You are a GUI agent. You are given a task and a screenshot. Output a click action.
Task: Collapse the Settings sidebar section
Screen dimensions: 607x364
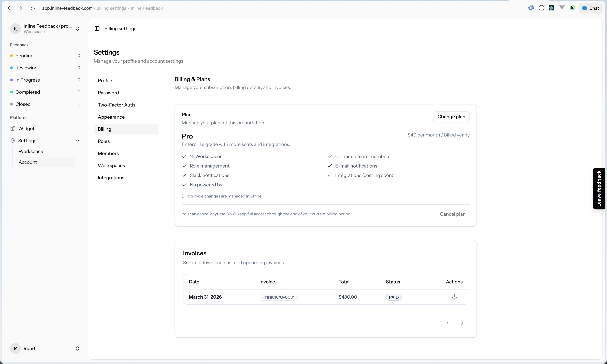78,141
